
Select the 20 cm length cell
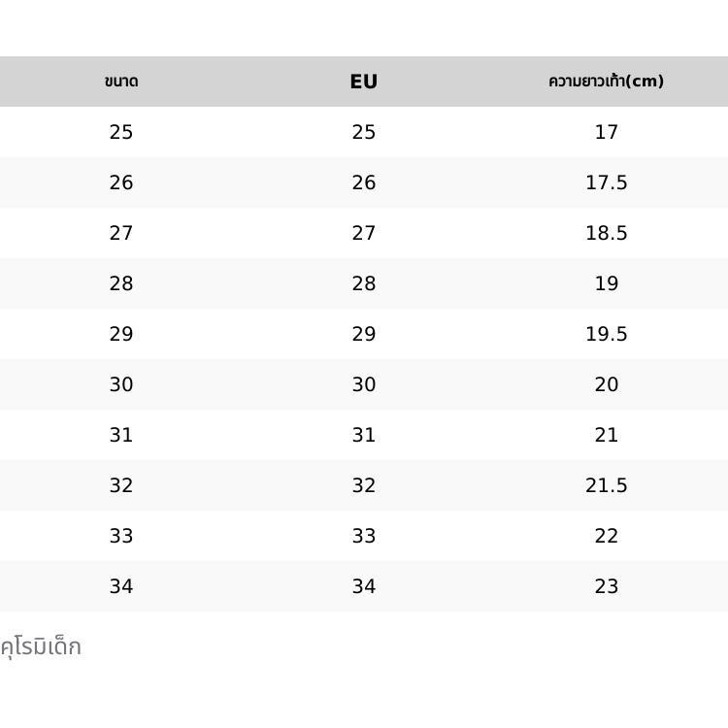606,384
